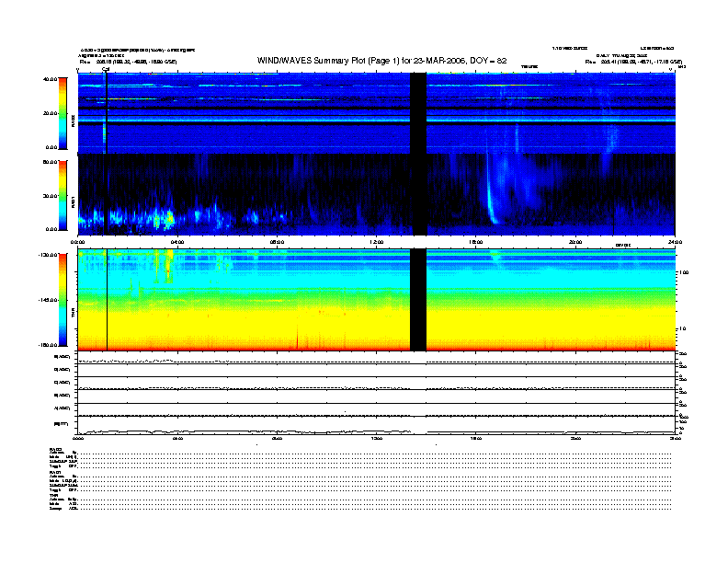This screenshot has height=563, width=728.
Task: Click the Rs = 205.16 GSE position text
Action: (128, 62)
